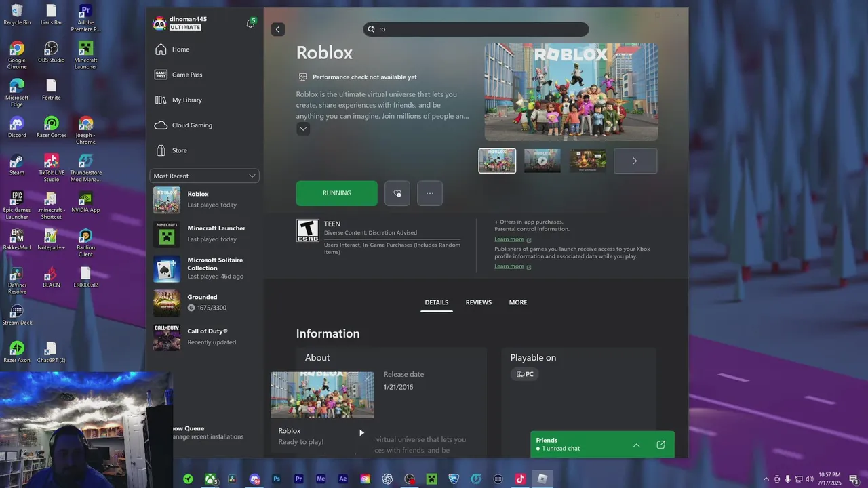Open Media Encoder from the taskbar
868x488 pixels.
[321, 479]
